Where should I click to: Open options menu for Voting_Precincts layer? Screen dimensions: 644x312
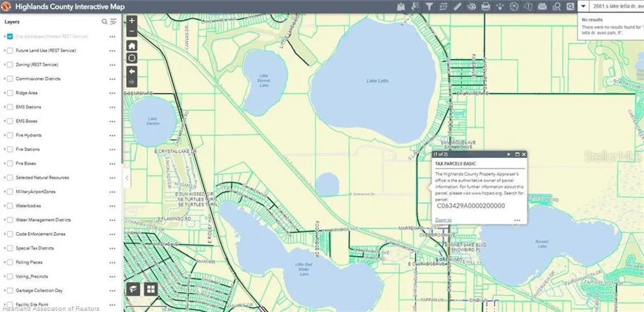coord(112,277)
